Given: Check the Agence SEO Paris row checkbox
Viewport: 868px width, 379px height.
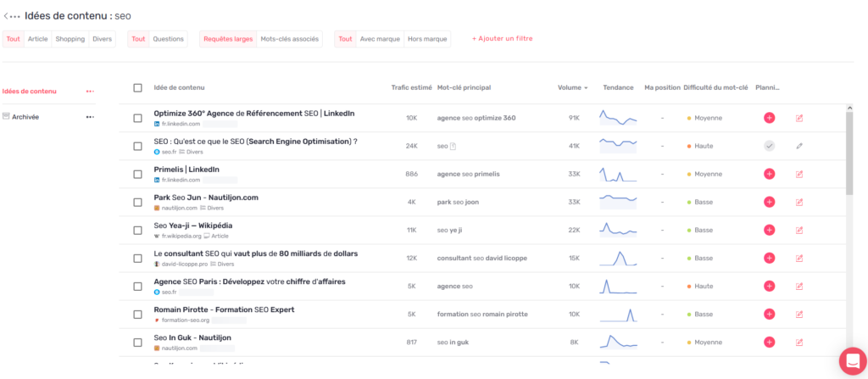Looking at the screenshot, I should pos(138,287).
